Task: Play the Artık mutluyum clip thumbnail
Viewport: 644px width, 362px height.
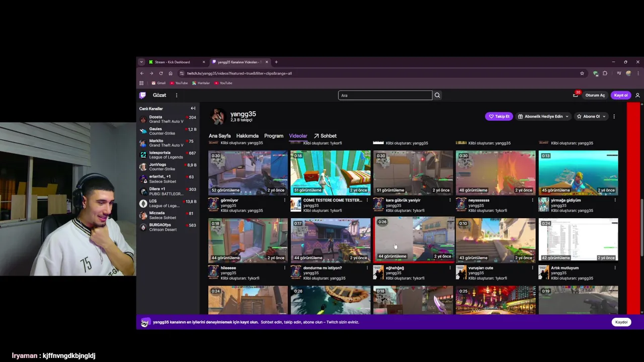Action: tap(578, 240)
